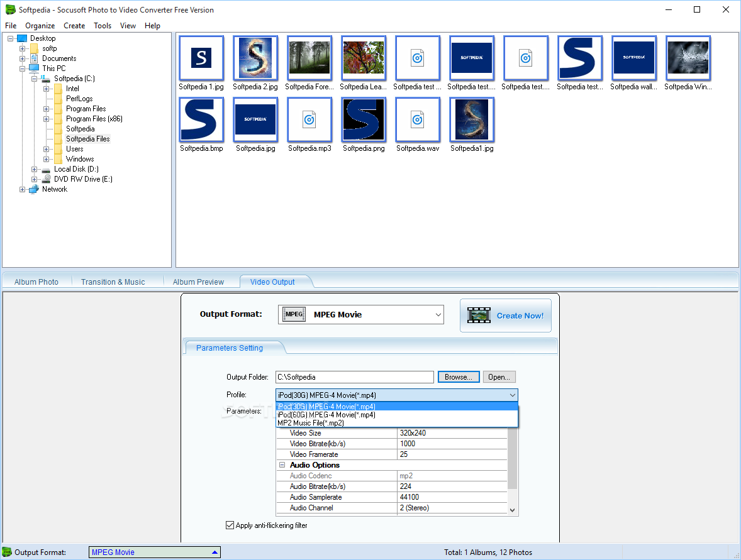Select the Users folder
This screenshot has height=560, width=741.
point(75,149)
